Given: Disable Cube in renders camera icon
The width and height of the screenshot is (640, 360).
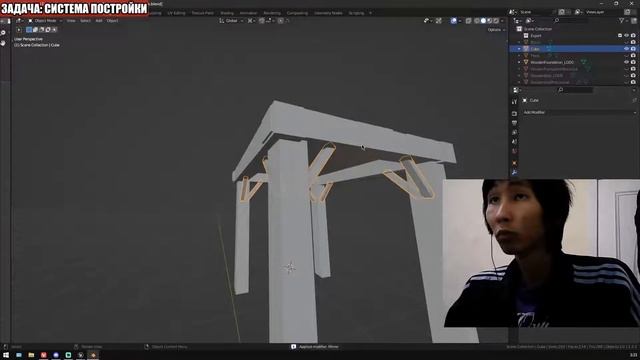Looking at the screenshot, I should (x=633, y=49).
